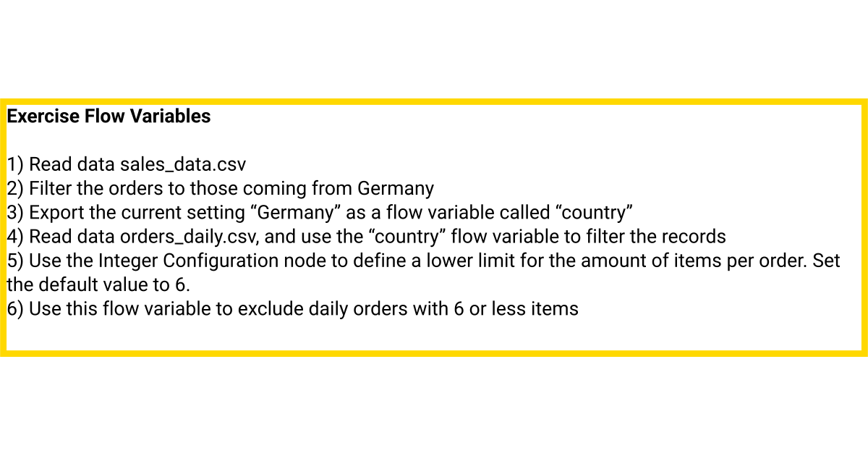Click the yellow bottom border of the annotation box
This screenshot has width=868, height=456.
click(434, 353)
